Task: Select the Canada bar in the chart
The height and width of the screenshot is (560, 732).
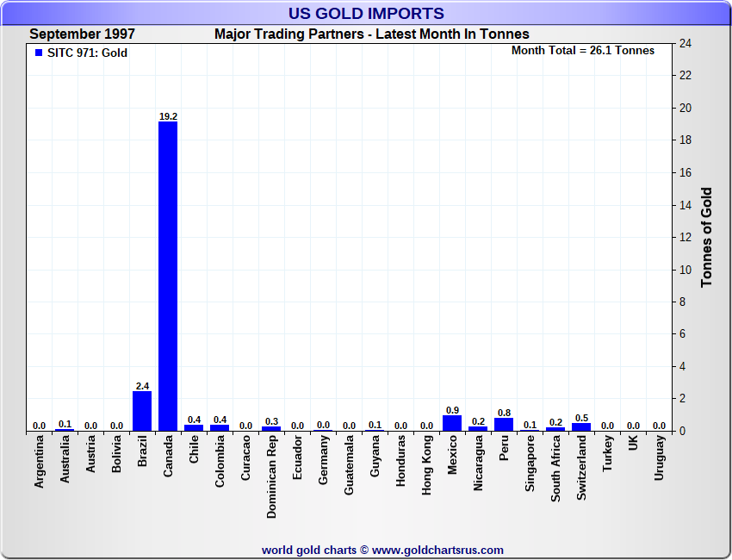Action: pyautogui.click(x=168, y=276)
